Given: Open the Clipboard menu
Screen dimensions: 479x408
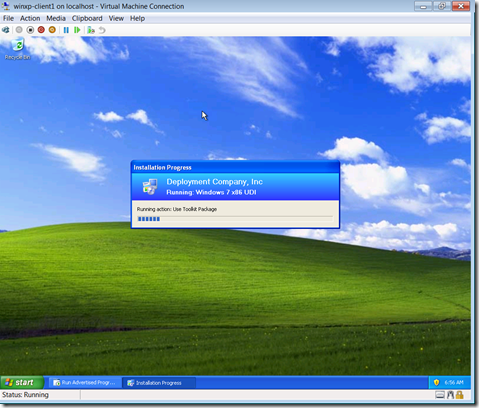Looking at the screenshot, I should [x=87, y=18].
